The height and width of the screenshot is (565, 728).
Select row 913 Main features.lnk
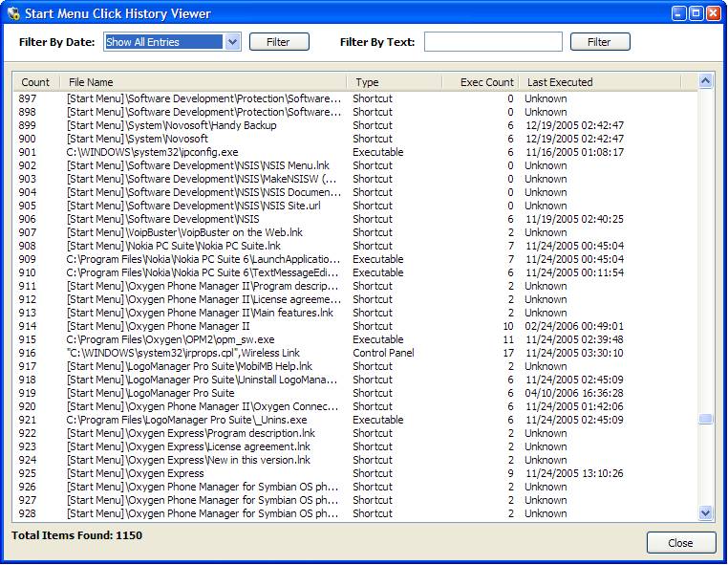[x=355, y=313]
